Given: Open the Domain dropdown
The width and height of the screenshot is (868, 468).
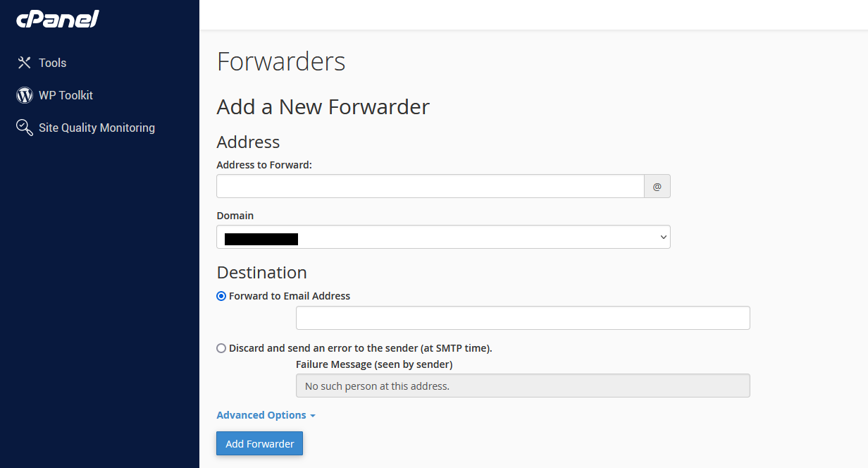Looking at the screenshot, I should (x=442, y=237).
